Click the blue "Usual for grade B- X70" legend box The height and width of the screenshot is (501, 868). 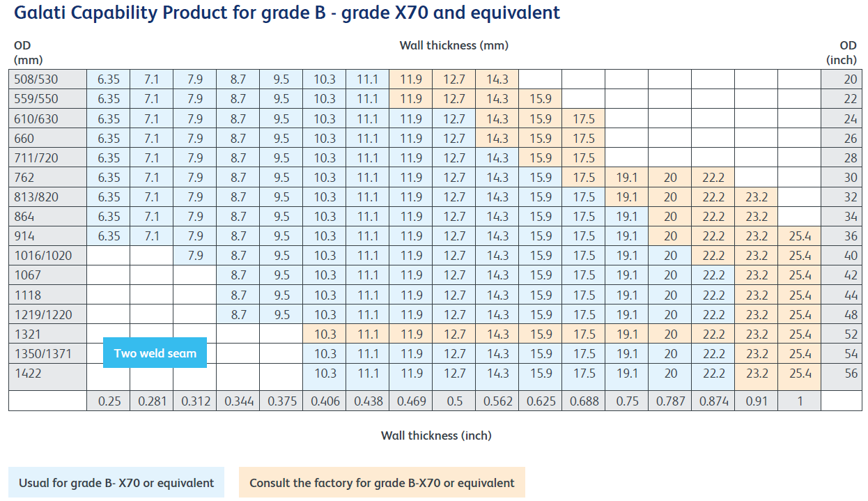(x=116, y=483)
